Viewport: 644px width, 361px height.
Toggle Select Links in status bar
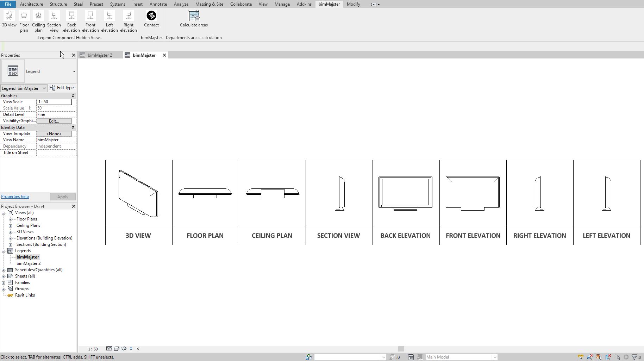coord(581,357)
